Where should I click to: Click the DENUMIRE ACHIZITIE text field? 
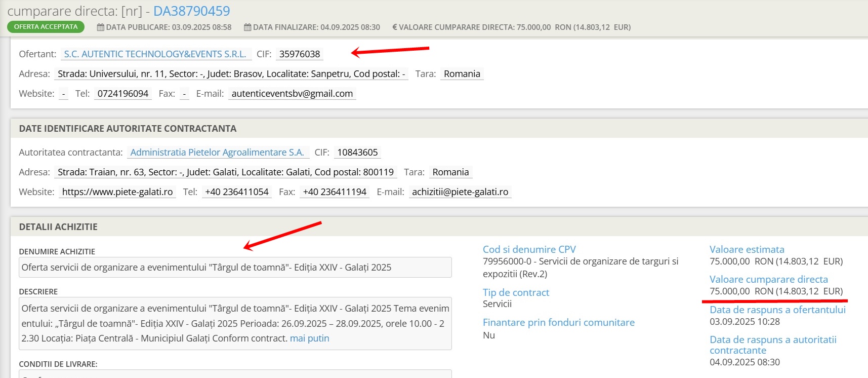(x=235, y=268)
